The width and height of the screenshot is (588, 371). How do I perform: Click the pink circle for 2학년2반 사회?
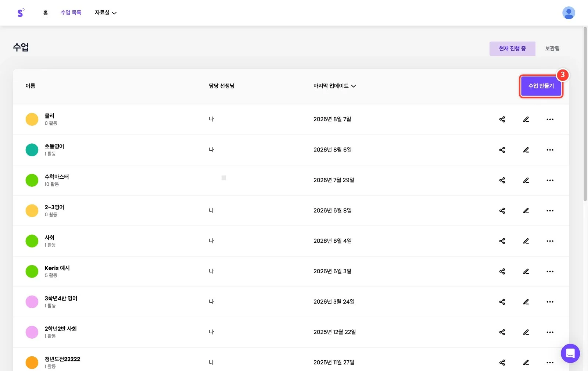[32, 332]
